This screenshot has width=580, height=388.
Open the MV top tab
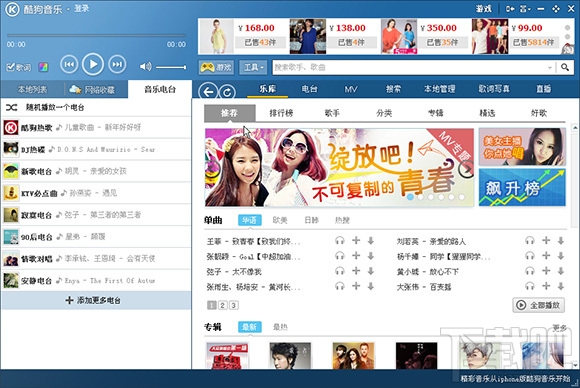351,89
